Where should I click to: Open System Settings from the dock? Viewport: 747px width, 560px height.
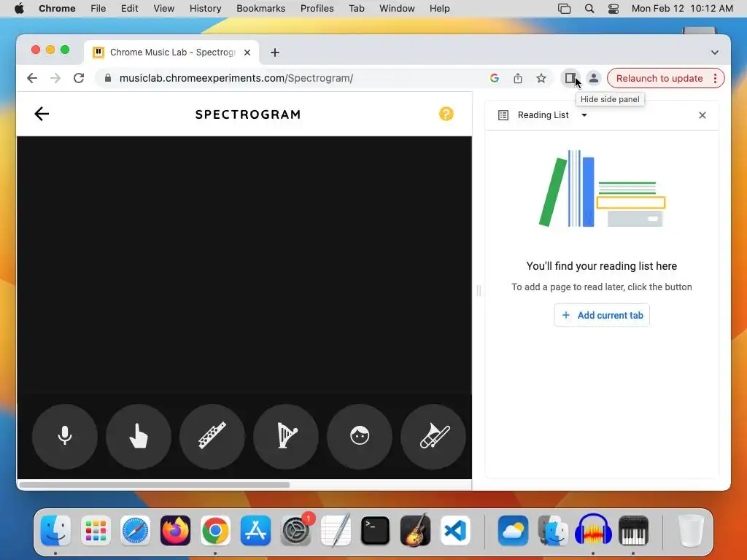pyautogui.click(x=296, y=531)
